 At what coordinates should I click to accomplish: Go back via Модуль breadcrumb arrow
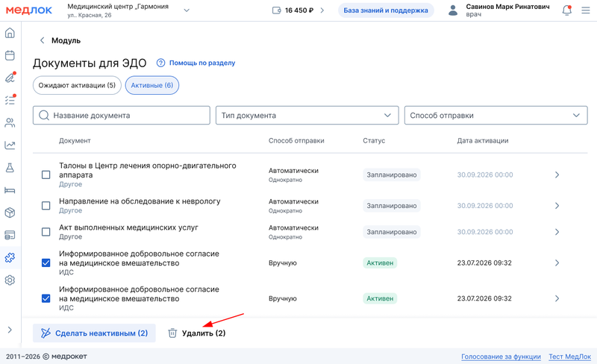tap(43, 40)
